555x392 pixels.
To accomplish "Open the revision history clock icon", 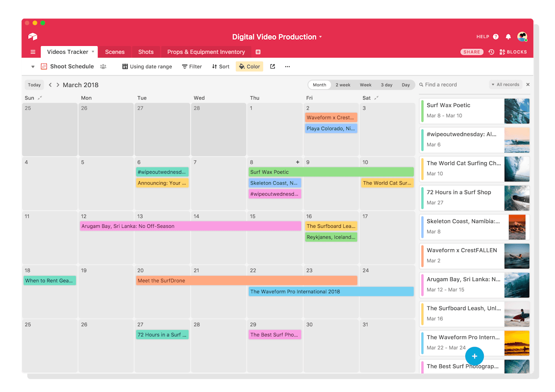I will pyautogui.click(x=491, y=52).
